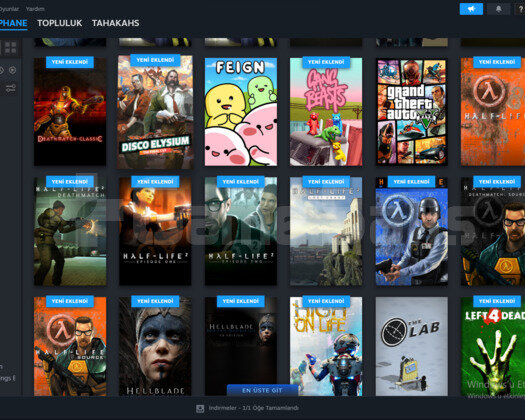Open the orange Half-Life cover in top row

coord(493,112)
